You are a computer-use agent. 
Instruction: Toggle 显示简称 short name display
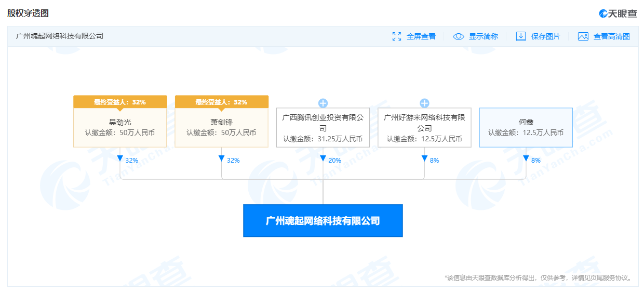484,36
